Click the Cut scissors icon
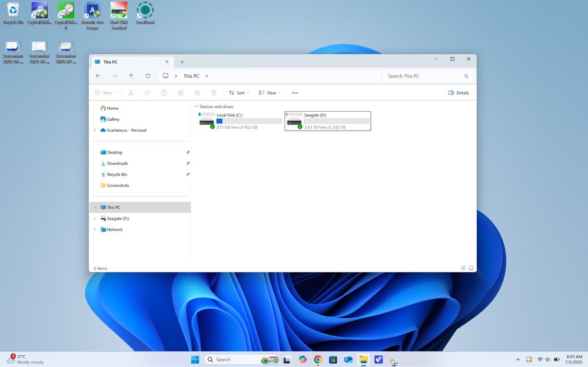Image resolution: width=588 pixels, height=367 pixels. [x=131, y=92]
